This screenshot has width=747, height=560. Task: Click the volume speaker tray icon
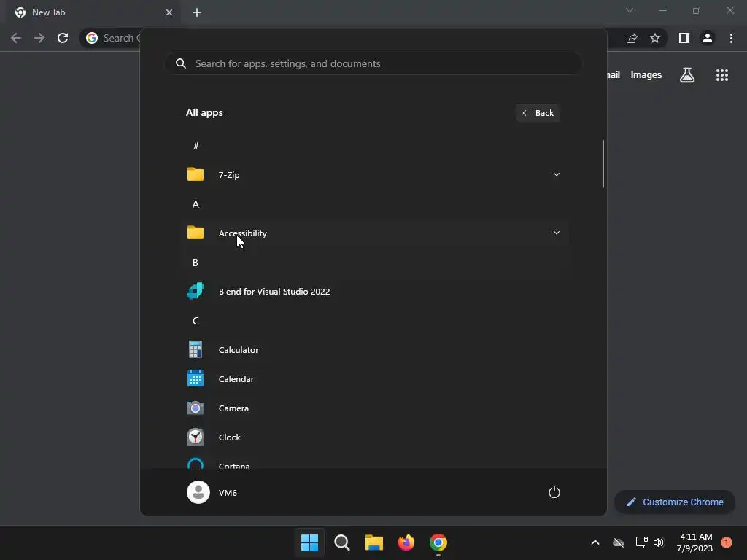pyautogui.click(x=659, y=542)
